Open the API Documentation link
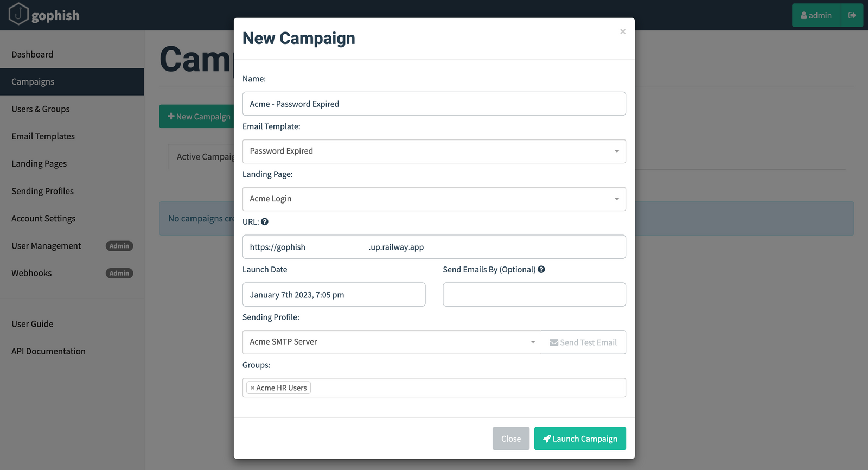 pyautogui.click(x=48, y=351)
